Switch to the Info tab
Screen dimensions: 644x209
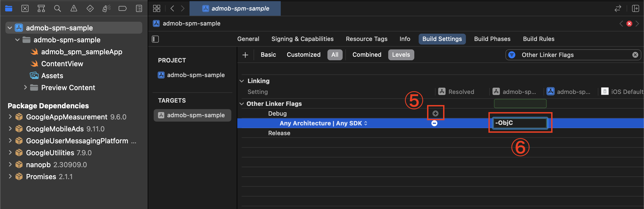[405, 39]
